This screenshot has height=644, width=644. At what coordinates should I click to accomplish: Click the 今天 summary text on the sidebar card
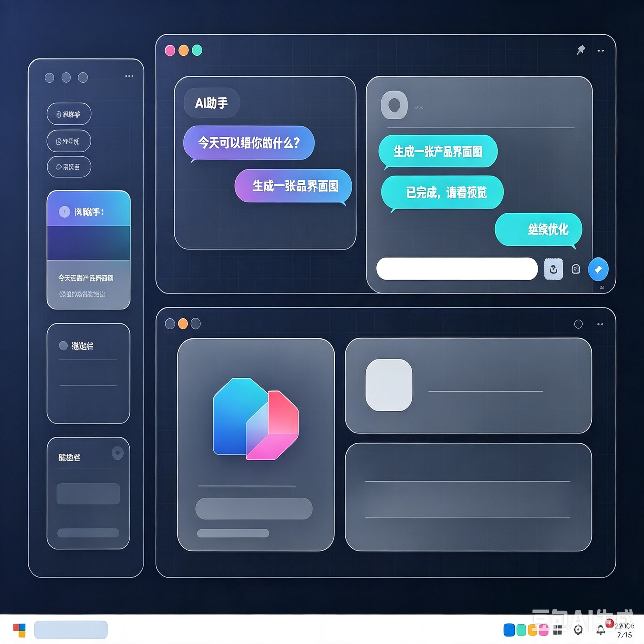pyautogui.click(x=86, y=278)
